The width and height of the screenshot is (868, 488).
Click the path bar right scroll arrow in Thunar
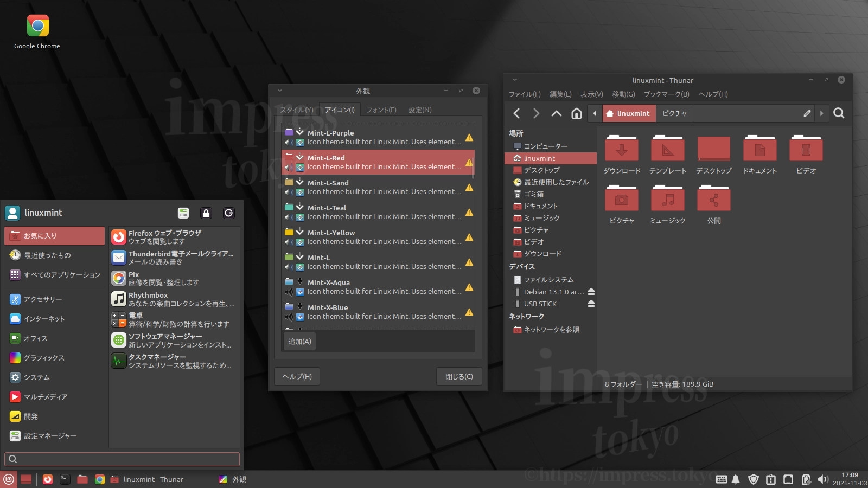(x=821, y=113)
